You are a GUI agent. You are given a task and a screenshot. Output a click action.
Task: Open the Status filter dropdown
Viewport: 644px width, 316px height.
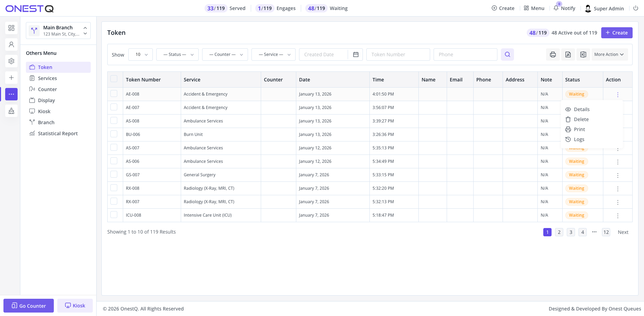coord(177,55)
